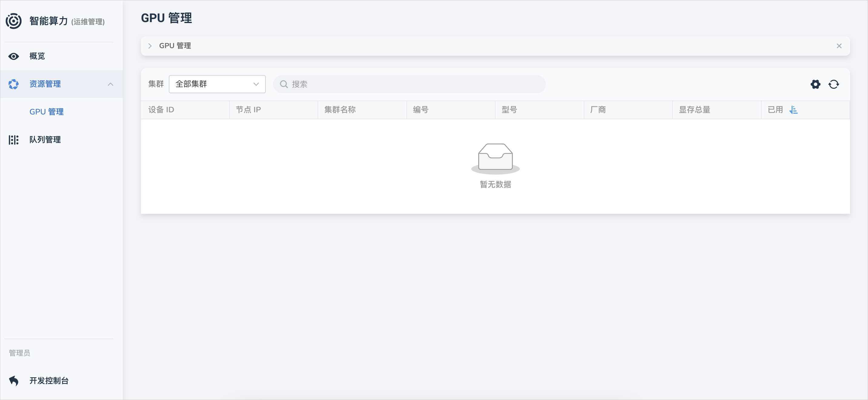Open the 概览 eye icon
Image resolution: width=868 pixels, height=400 pixels.
tap(13, 56)
